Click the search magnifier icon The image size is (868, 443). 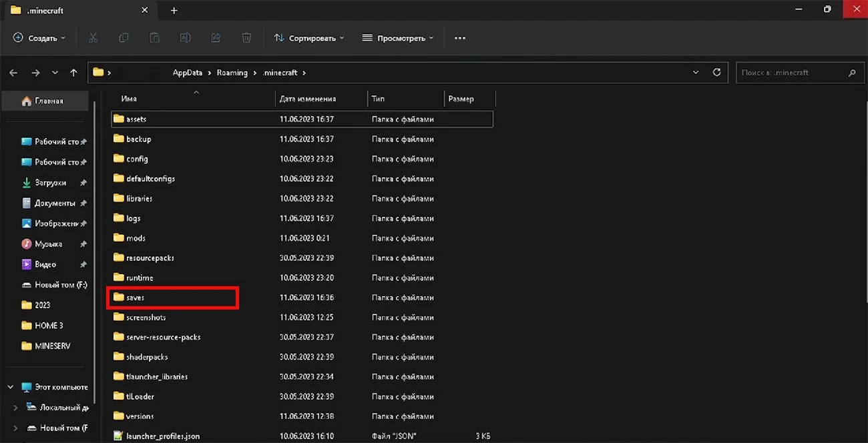tap(851, 72)
